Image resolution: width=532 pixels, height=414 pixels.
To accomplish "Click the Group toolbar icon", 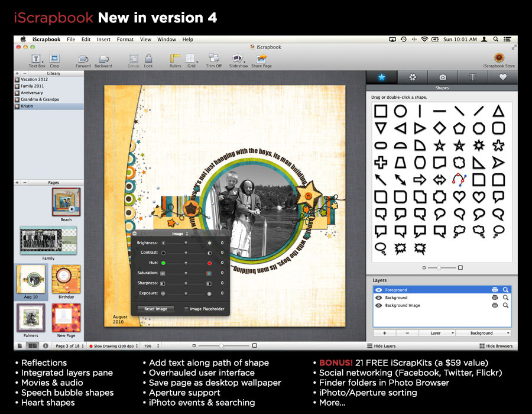I will 134,61.
